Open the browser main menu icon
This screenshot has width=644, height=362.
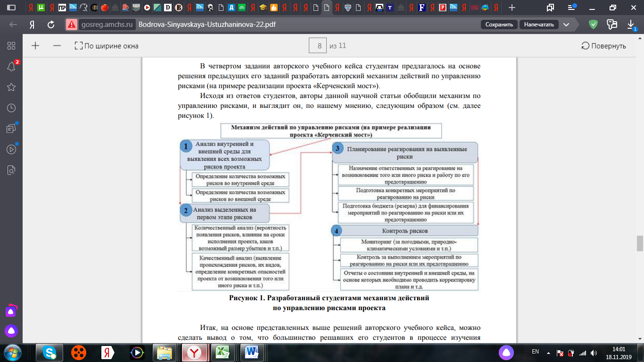[571, 8]
